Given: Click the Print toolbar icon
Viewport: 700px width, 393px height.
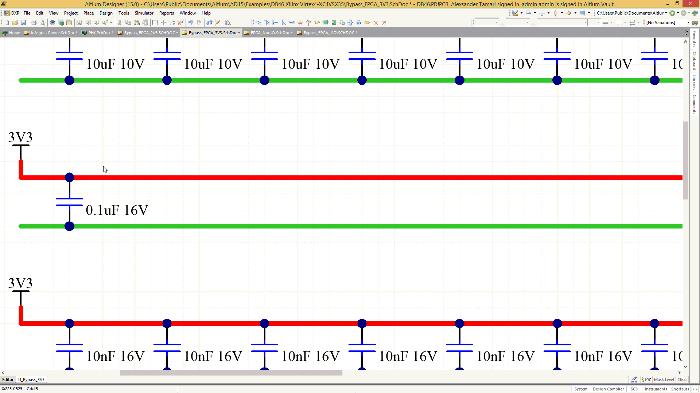Looking at the screenshot, I should 33,22.
